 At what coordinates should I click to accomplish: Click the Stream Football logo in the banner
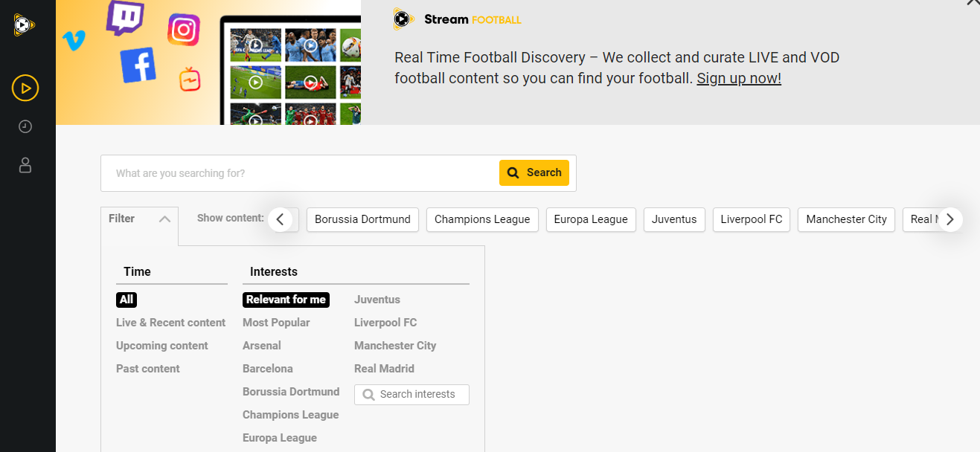click(458, 19)
